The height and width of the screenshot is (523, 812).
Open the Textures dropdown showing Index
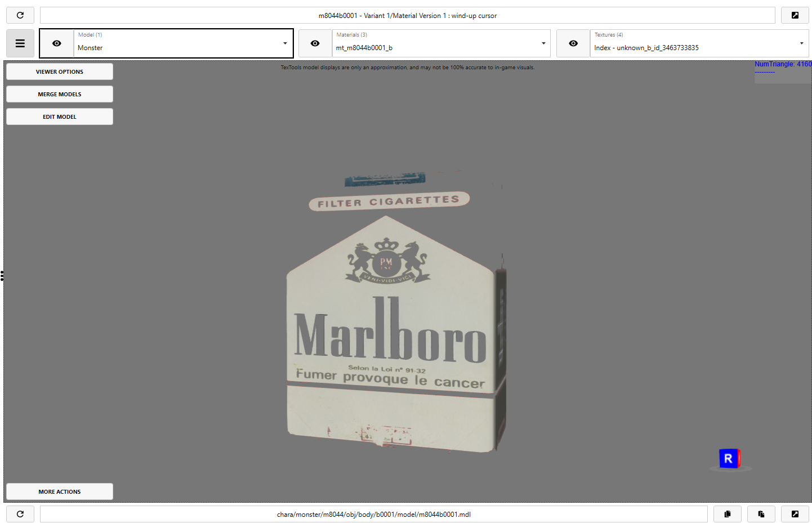[x=699, y=43]
